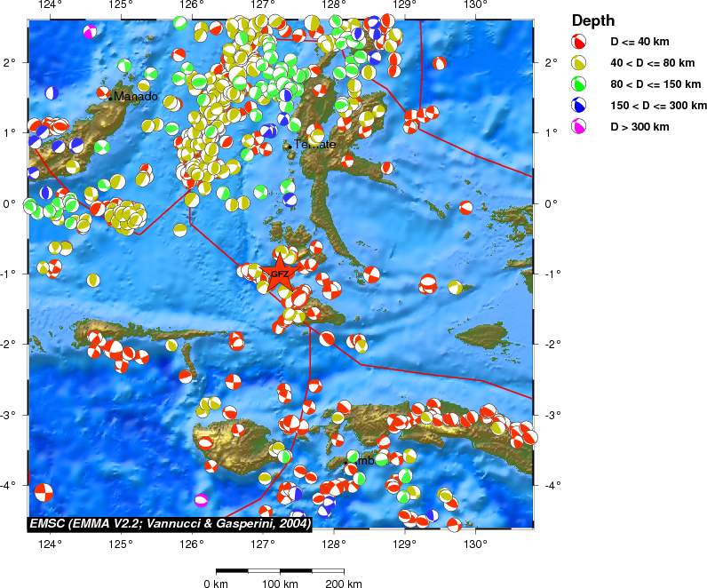Click the red star GFZ epicenter marker
This screenshot has height=588, width=707.
point(279,271)
